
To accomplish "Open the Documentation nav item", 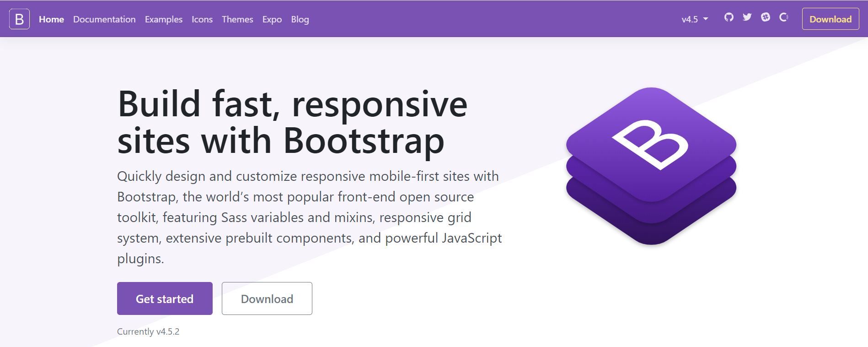I will [104, 19].
